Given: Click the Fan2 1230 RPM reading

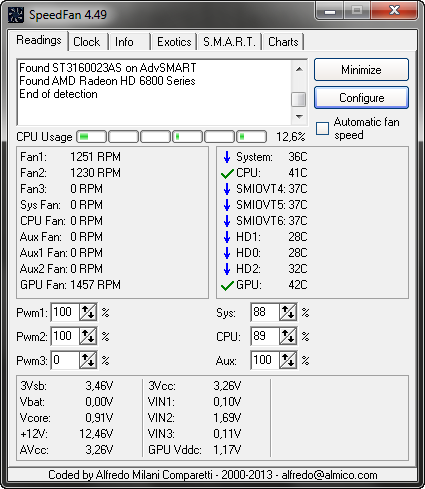Looking at the screenshot, I should pos(70,173).
